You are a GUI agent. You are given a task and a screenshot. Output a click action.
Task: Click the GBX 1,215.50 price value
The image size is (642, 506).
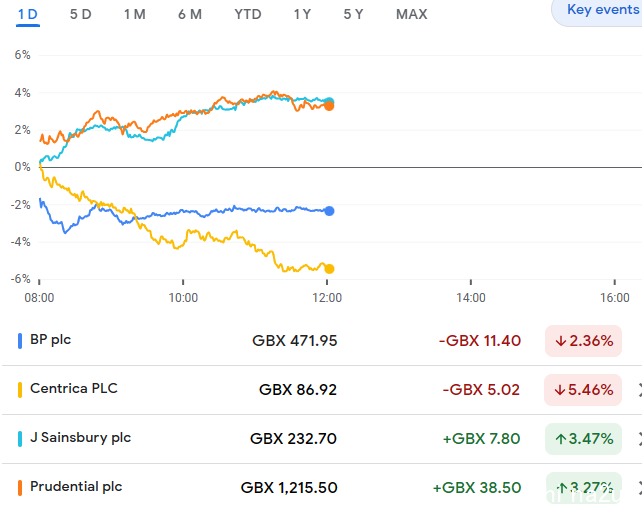tap(289, 488)
